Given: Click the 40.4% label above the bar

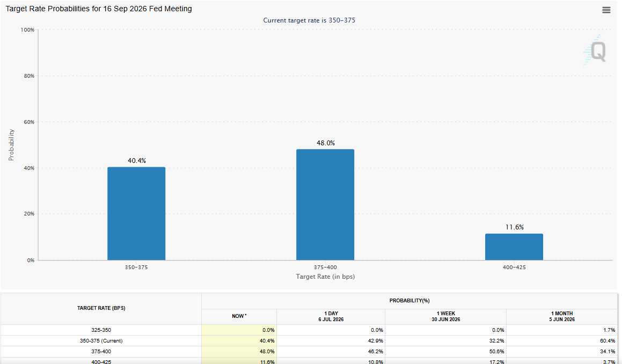Looking at the screenshot, I should [x=137, y=161].
